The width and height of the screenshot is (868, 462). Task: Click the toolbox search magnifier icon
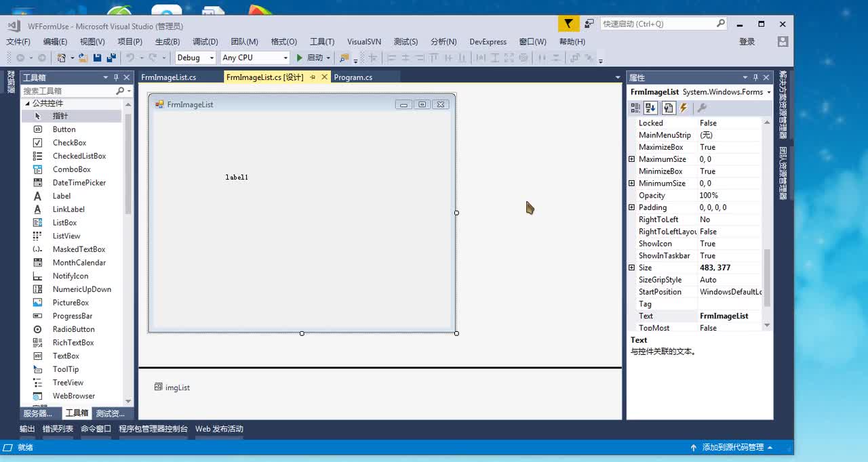(120, 90)
